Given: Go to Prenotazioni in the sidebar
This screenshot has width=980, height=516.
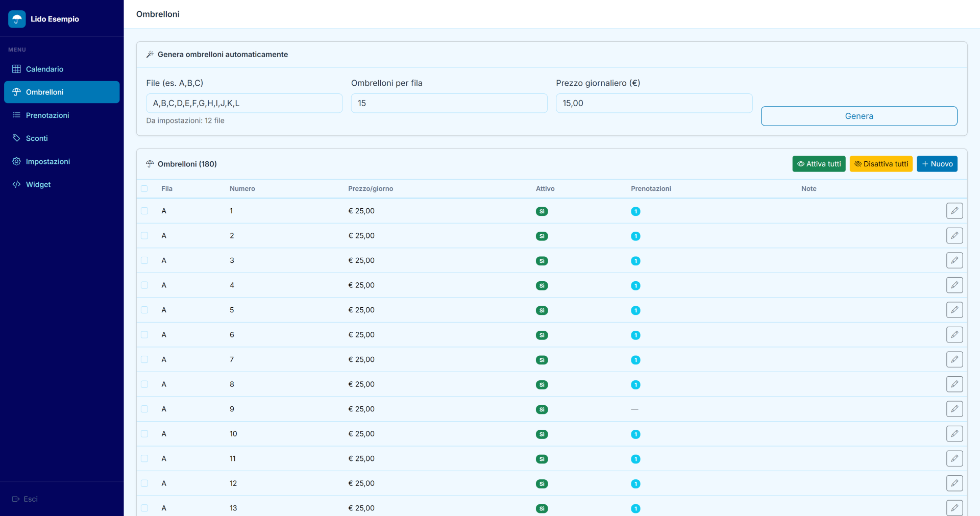Looking at the screenshot, I should (62, 115).
